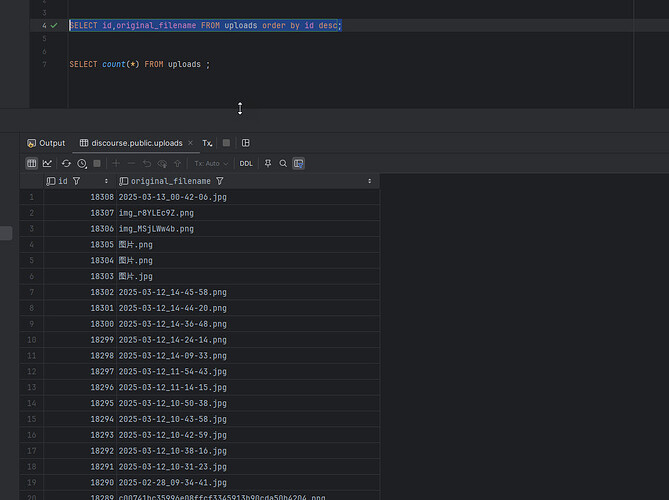Delete row using the minus icon

tap(131, 163)
